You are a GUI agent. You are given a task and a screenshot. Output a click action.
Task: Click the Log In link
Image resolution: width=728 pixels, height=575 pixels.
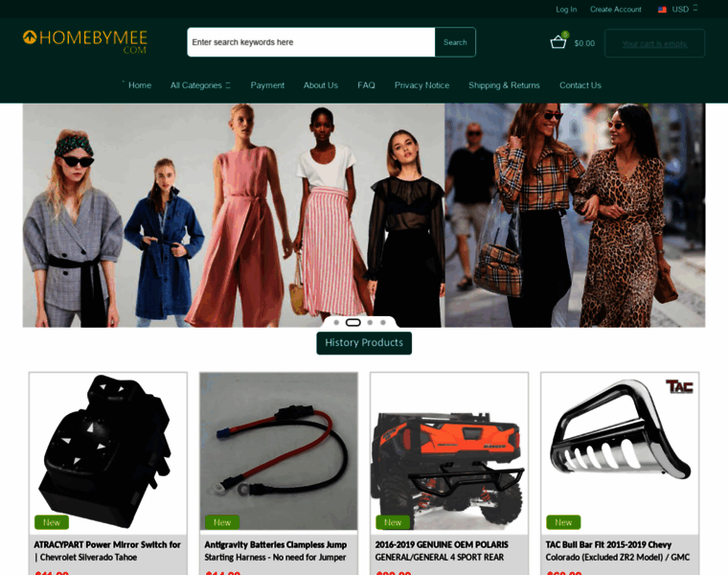click(x=566, y=10)
